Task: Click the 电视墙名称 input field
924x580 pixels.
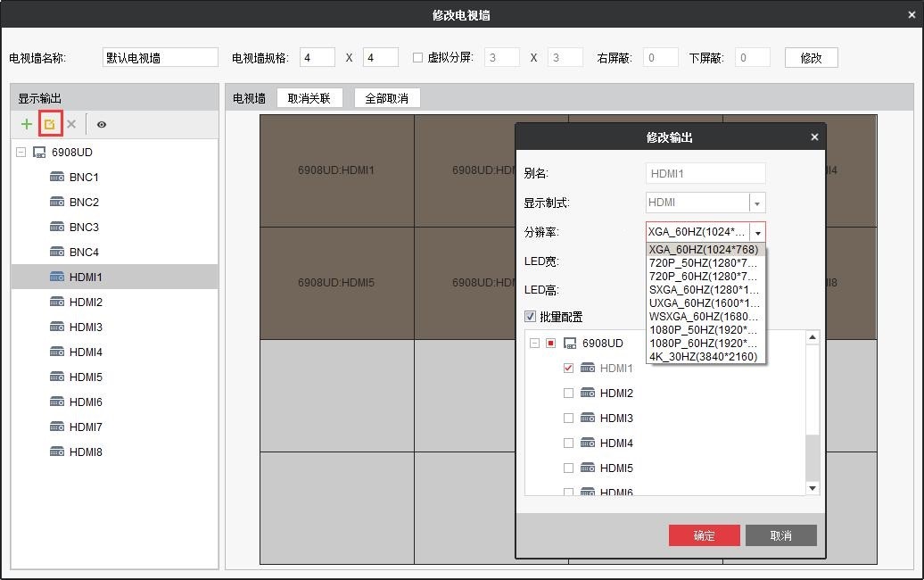Action: [x=161, y=58]
